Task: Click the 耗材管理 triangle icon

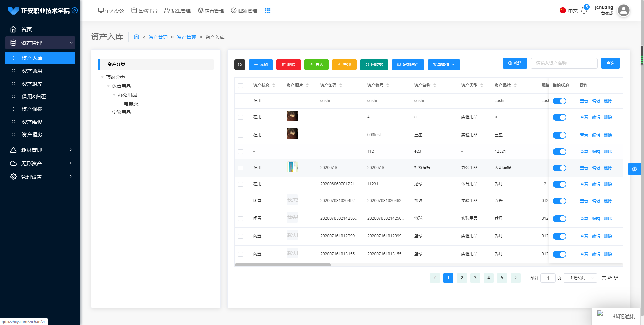Action: click(13, 150)
